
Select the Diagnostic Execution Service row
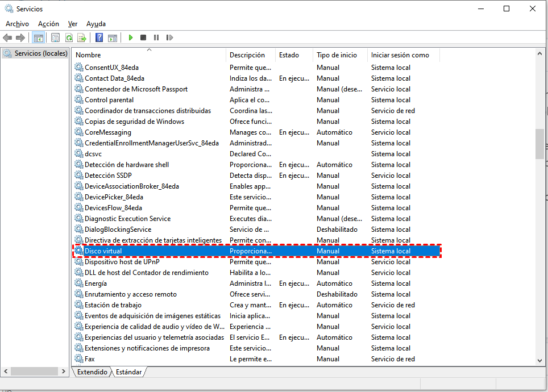[x=257, y=218]
